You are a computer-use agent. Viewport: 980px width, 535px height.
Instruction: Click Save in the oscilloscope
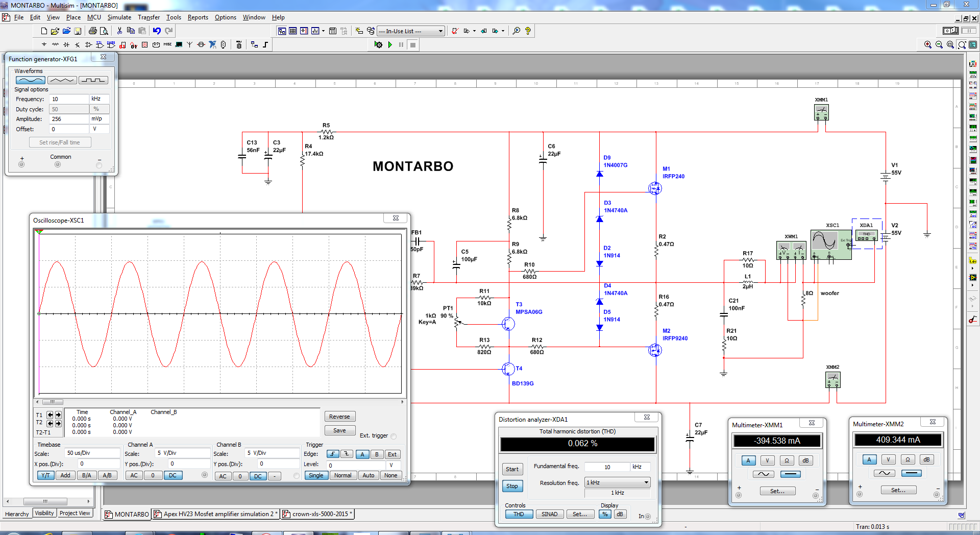[x=339, y=430]
